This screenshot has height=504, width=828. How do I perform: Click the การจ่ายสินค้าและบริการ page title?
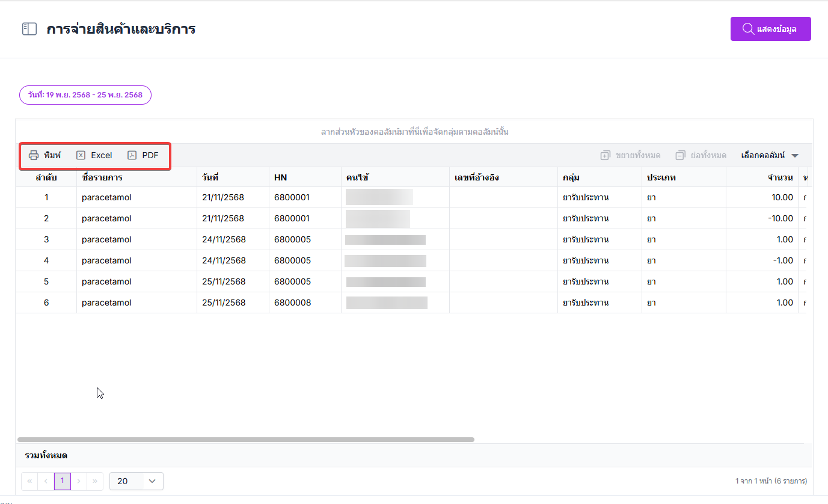click(x=121, y=29)
